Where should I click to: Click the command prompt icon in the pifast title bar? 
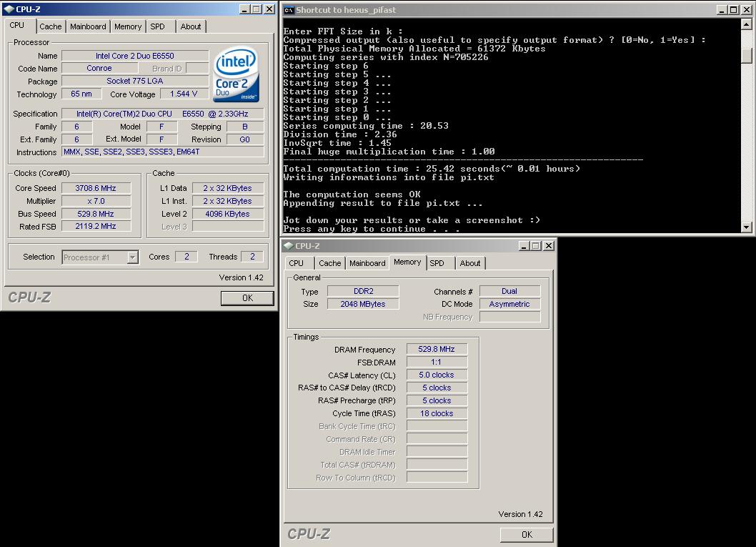click(x=288, y=9)
